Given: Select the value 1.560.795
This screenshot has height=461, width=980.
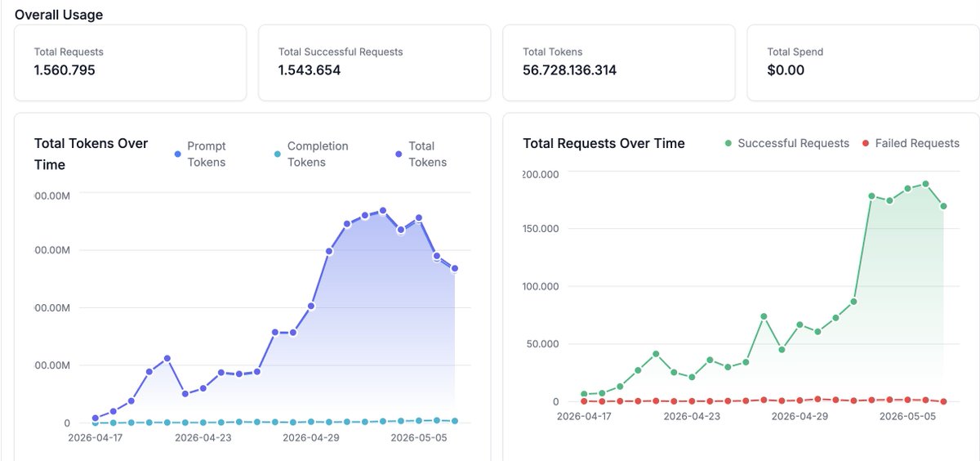Looking at the screenshot, I should coord(65,70).
